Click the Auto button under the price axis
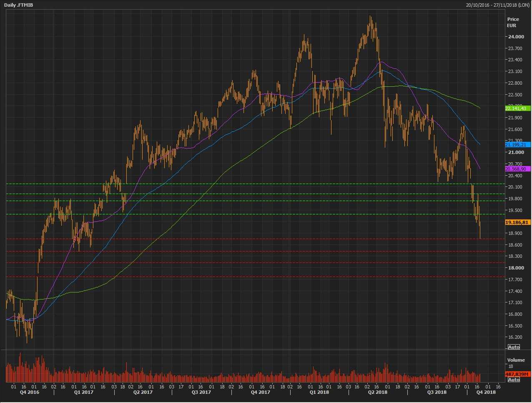The height and width of the screenshot is (403, 532). [x=514, y=347]
